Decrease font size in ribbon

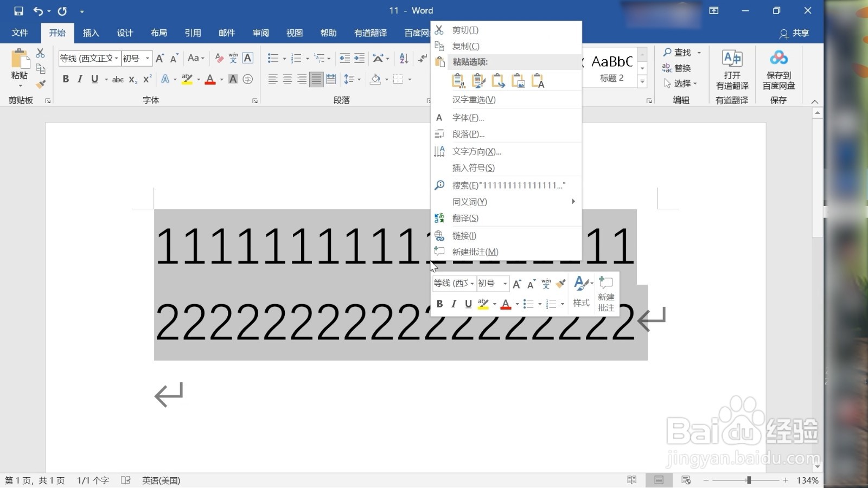click(174, 58)
